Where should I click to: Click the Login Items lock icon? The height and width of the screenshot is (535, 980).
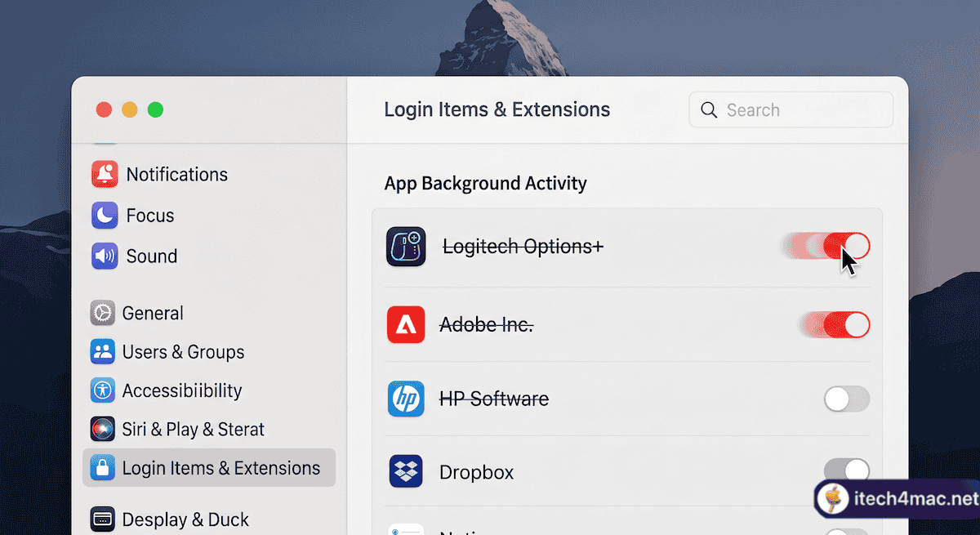point(103,468)
